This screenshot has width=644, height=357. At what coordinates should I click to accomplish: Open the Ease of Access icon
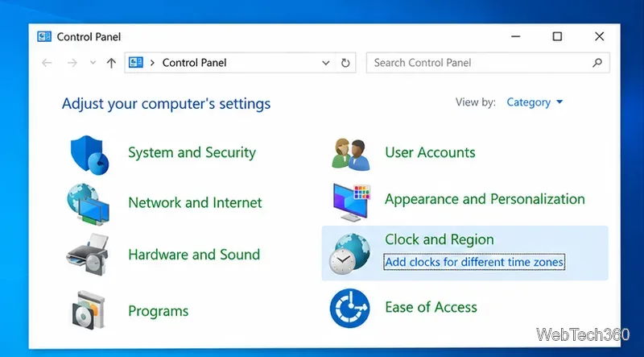coord(349,308)
